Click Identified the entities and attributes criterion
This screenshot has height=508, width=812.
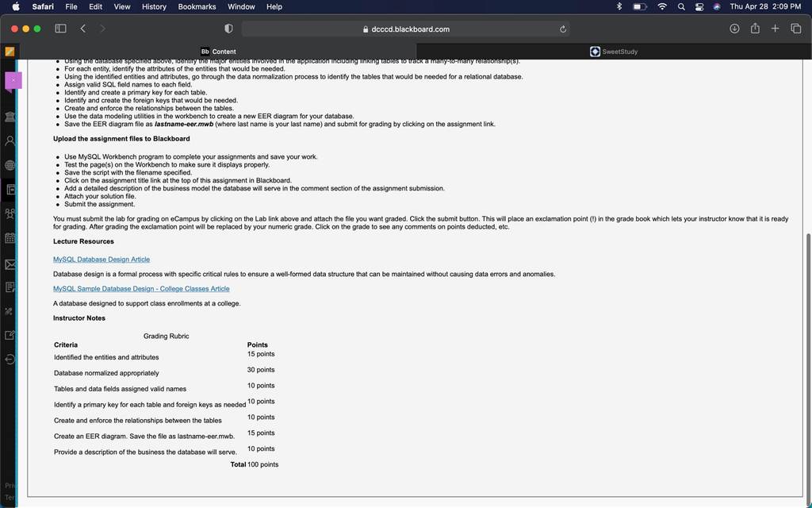pos(106,357)
